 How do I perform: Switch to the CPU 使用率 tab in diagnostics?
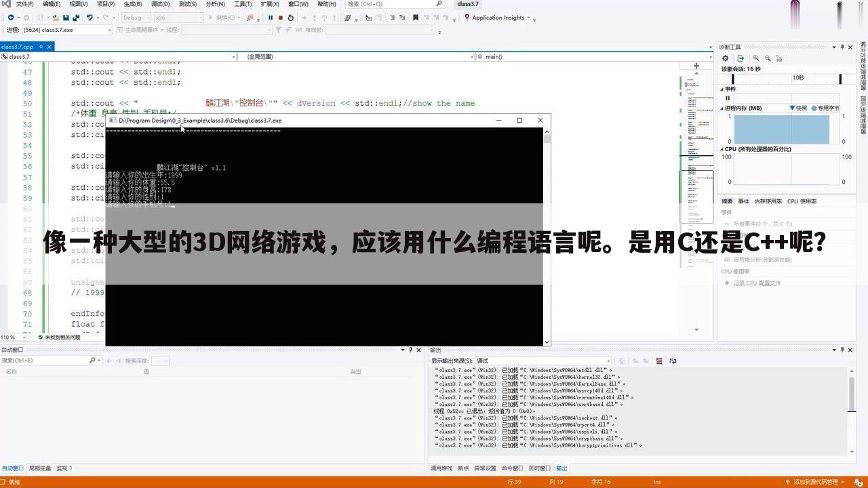802,201
